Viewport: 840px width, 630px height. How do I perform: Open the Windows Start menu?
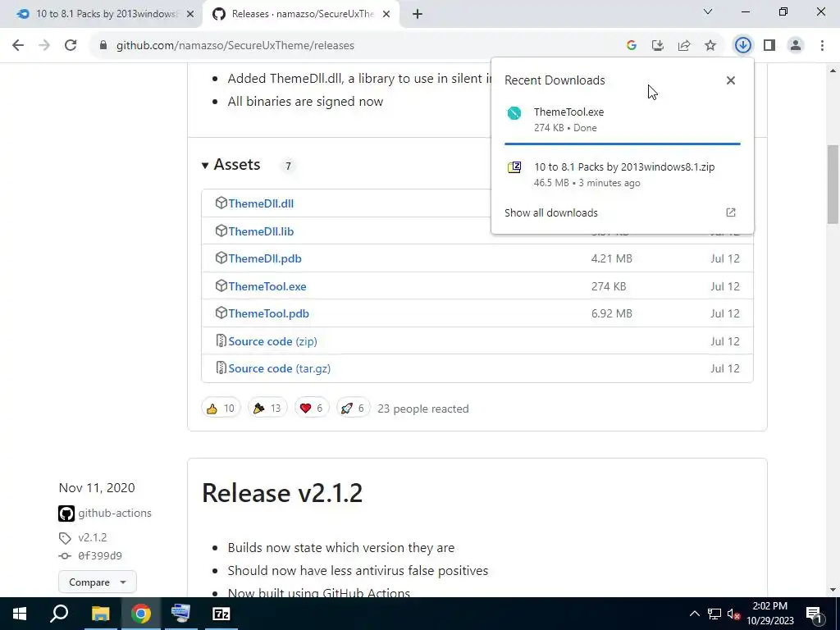(20, 614)
